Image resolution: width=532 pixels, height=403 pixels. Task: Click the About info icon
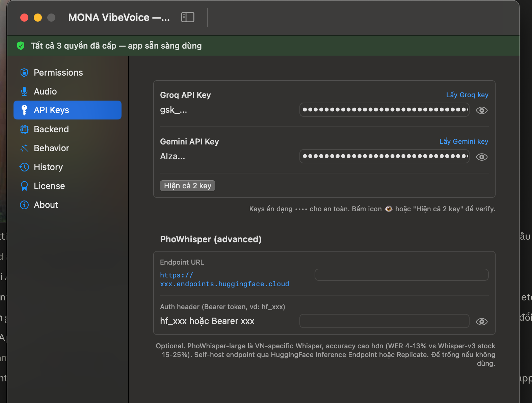coord(24,205)
